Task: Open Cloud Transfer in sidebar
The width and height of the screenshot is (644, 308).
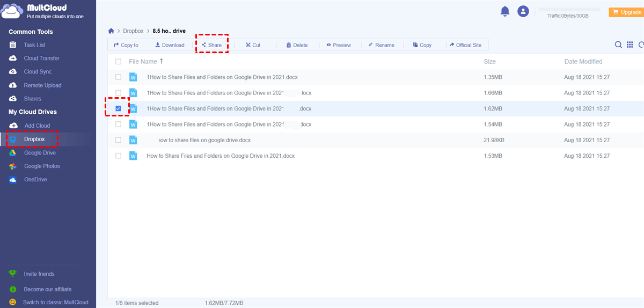Action: (41, 58)
